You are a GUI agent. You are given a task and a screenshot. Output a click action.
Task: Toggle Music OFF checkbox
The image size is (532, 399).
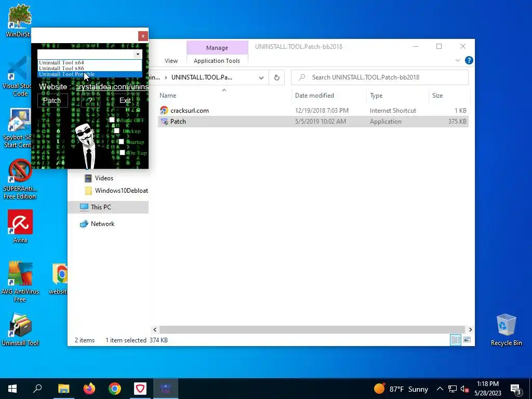[112, 120]
